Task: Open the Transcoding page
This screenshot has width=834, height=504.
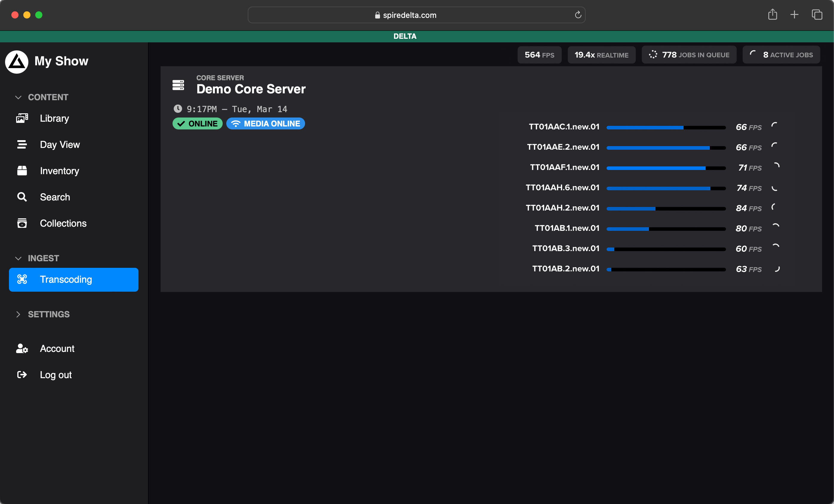Action: 73,279
